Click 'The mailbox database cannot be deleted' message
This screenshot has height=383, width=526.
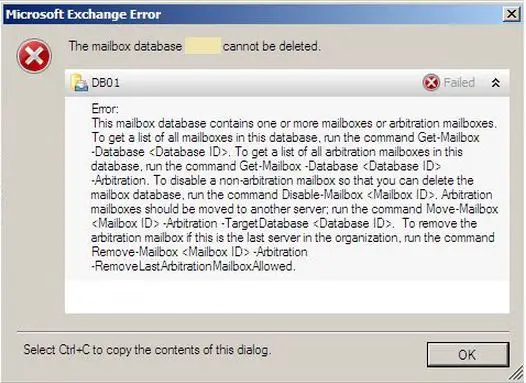click(195, 46)
